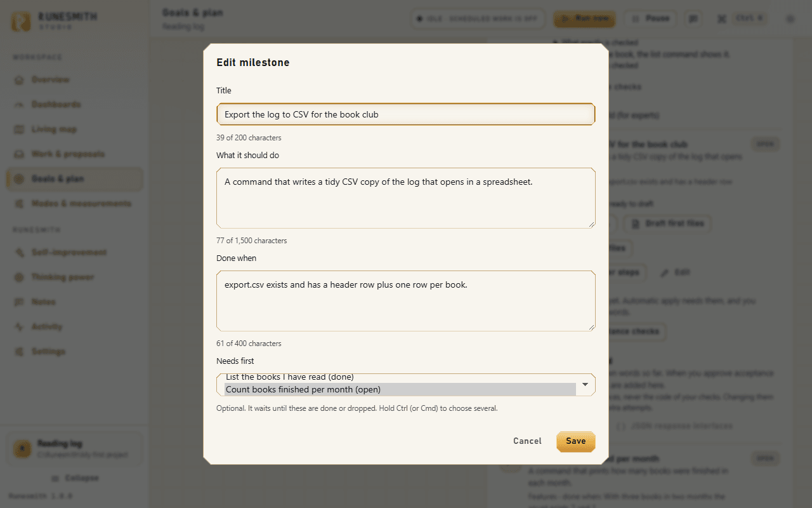
Task: Click the Work & proposals inbox icon
Action: coord(19,154)
